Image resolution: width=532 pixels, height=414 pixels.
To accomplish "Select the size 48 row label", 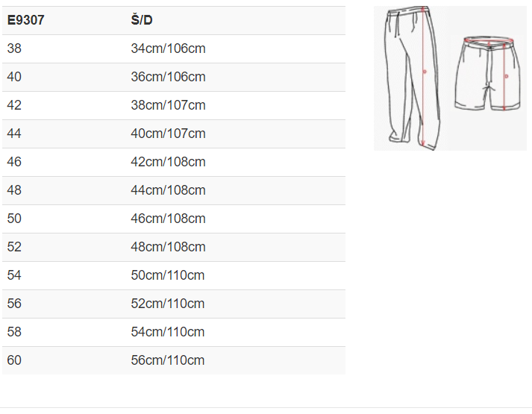I will (x=14, y=190).
